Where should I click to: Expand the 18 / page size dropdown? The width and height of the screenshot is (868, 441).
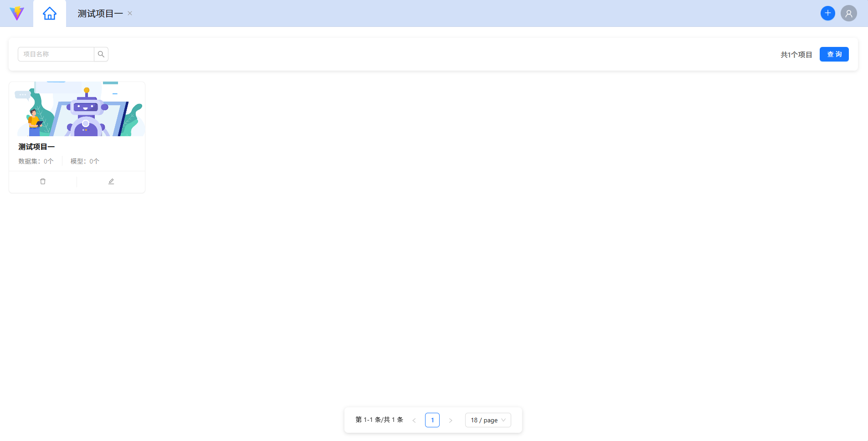(488, 420)
